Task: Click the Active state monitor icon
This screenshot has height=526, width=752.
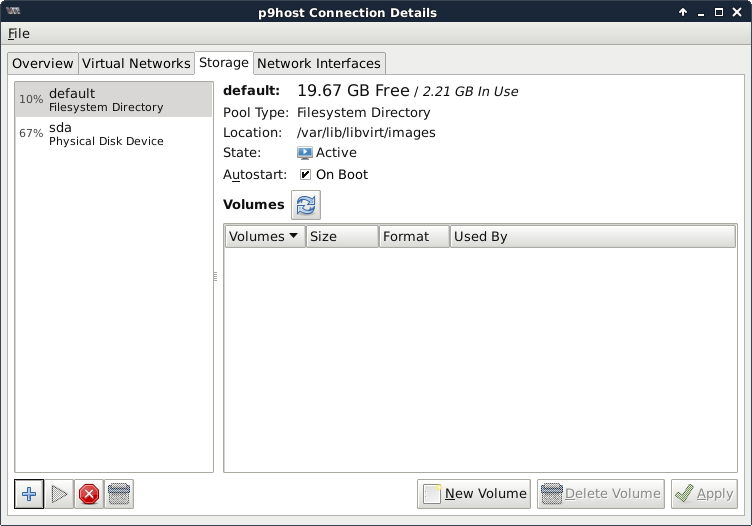Action: pos(305,153)
